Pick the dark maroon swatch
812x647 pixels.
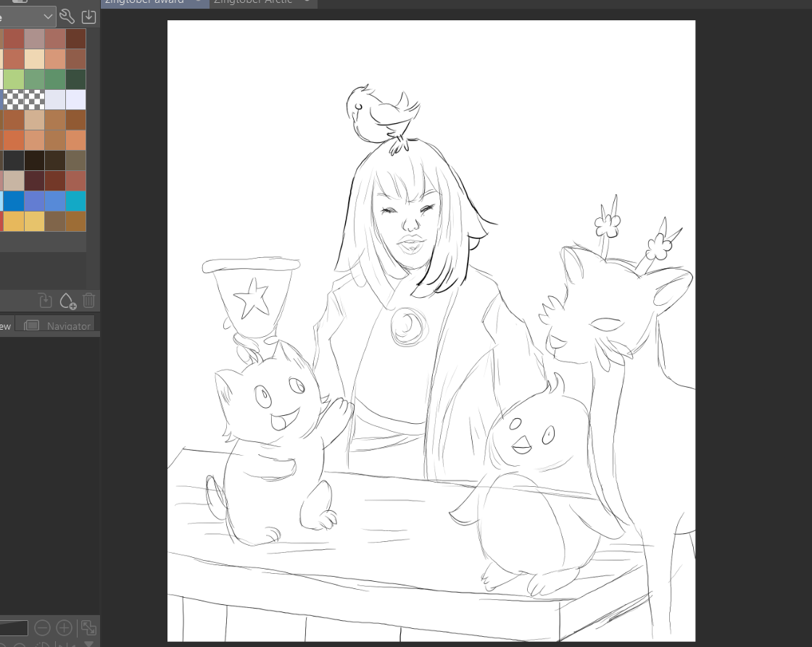click(x=35, y=180)
